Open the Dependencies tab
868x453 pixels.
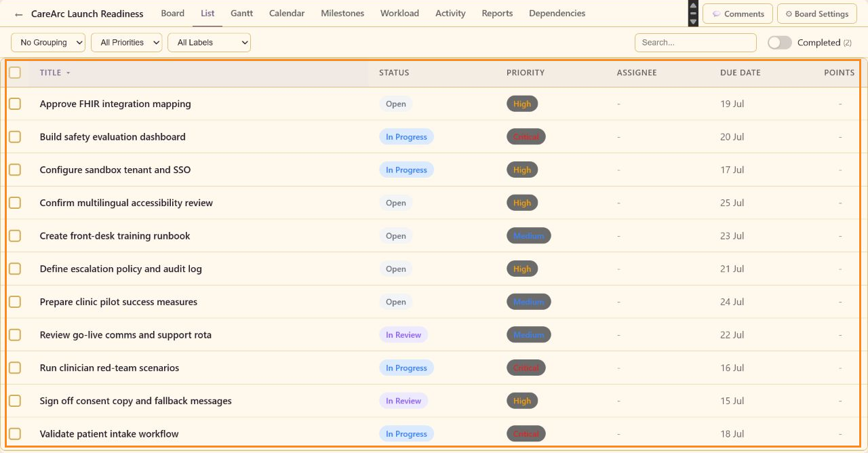pyautogui.click(x=557, y=14)
